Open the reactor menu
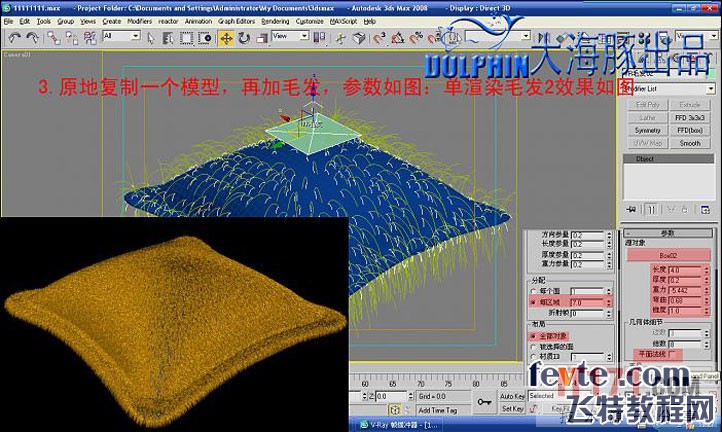The width and height of the screenshot is (722, 432). 168,21
